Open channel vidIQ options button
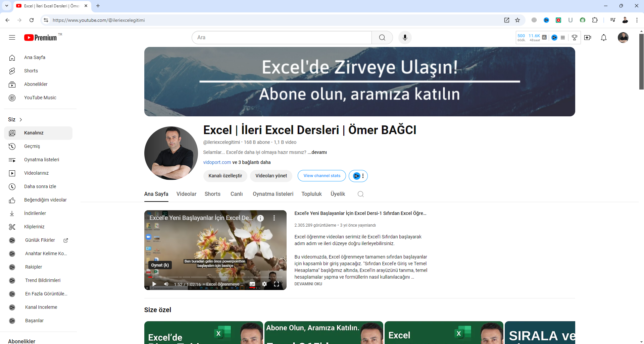Image resolution: width=644 pixels, height=344 pixels. click(x=358, y=176)
